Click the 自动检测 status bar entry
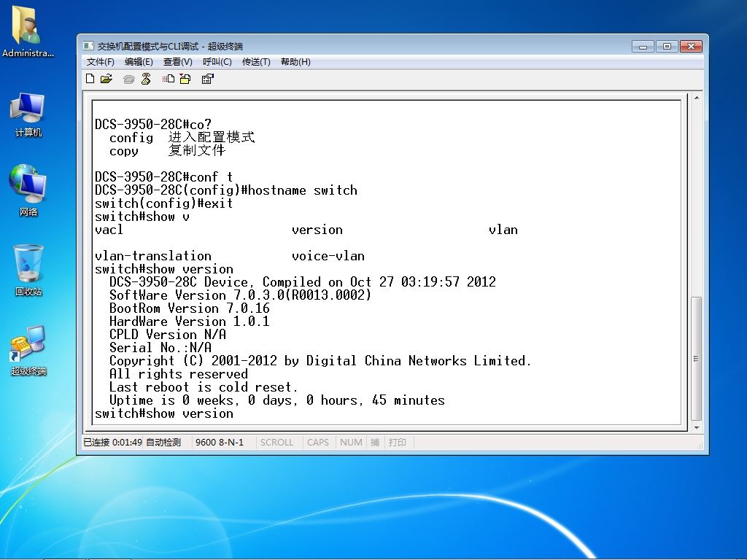747x560 pixels. pos(163,443)
